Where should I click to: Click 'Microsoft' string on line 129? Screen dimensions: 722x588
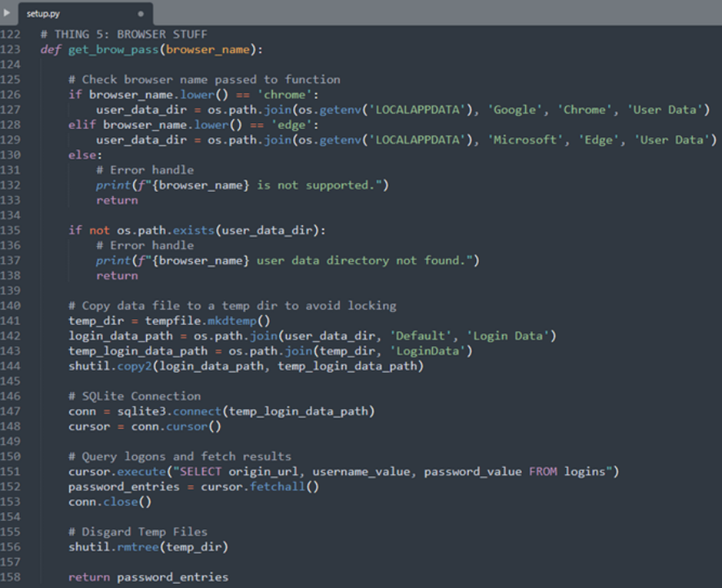point(525,140)
